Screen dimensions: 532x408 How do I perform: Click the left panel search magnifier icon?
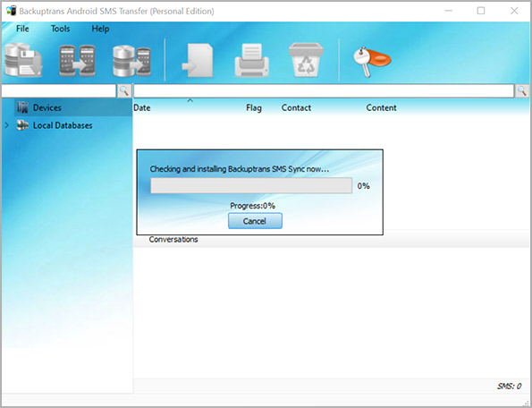(124, 91)
